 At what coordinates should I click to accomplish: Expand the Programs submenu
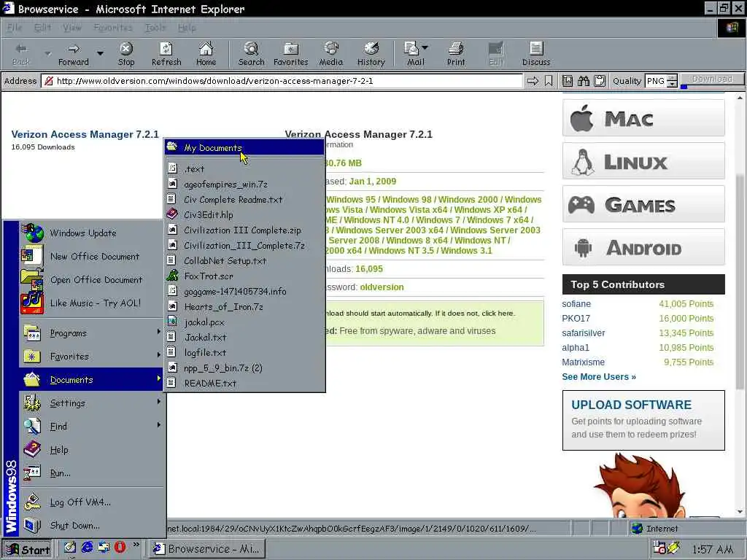[x=91, y=332]
